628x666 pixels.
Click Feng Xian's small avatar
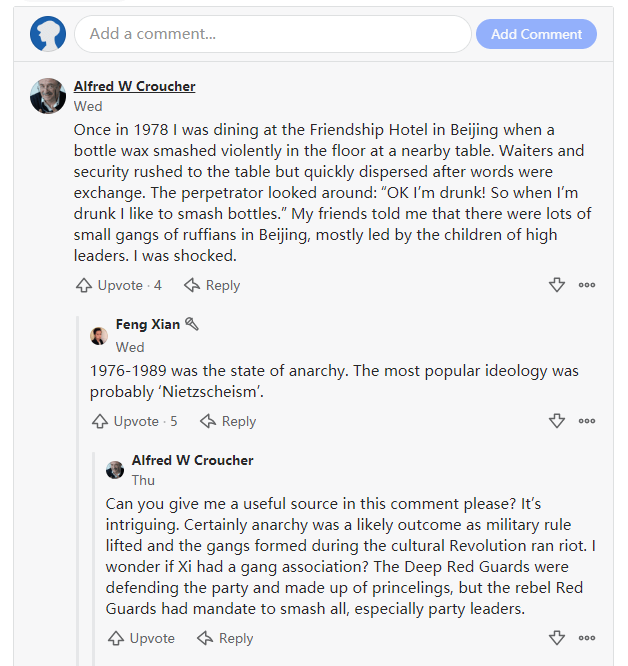[99, 335]
